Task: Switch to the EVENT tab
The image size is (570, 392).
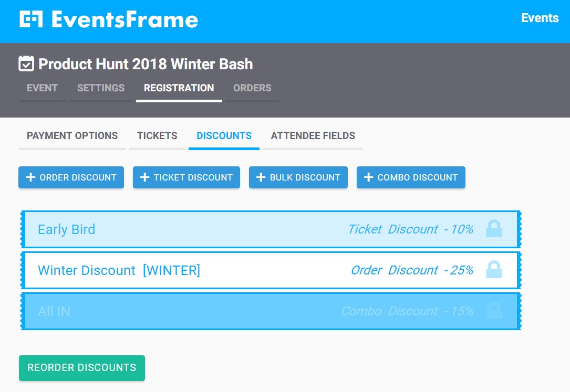Action: (x=42, y=88)
